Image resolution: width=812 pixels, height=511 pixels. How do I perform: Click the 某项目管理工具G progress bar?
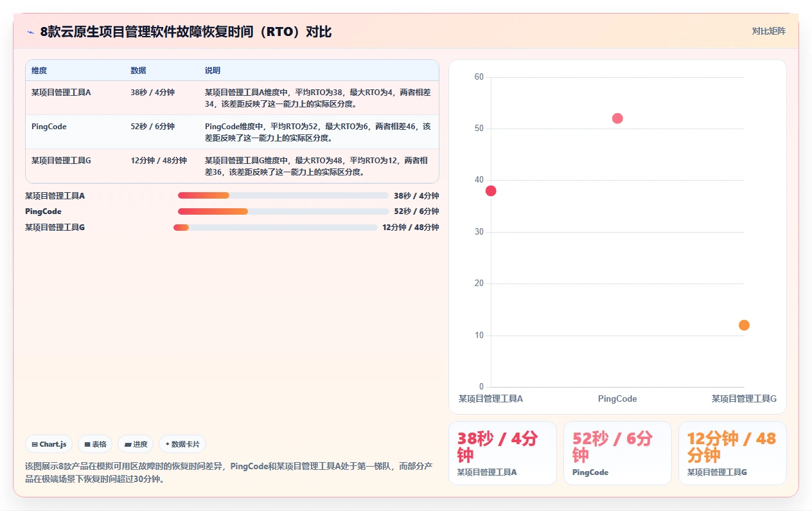(x=275, y=227)
